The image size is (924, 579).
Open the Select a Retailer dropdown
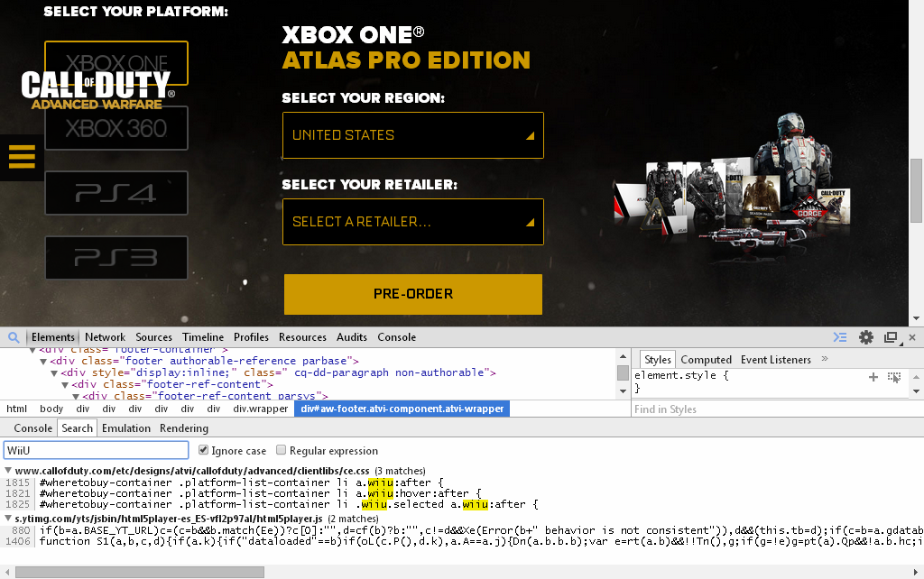click(413, 222)
